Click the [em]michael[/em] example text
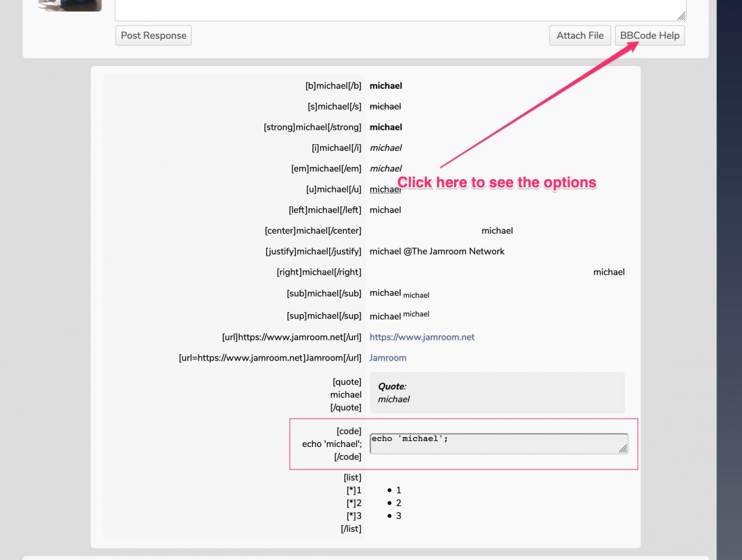Viewport: 742px width, 560px height. click(326, 169)
